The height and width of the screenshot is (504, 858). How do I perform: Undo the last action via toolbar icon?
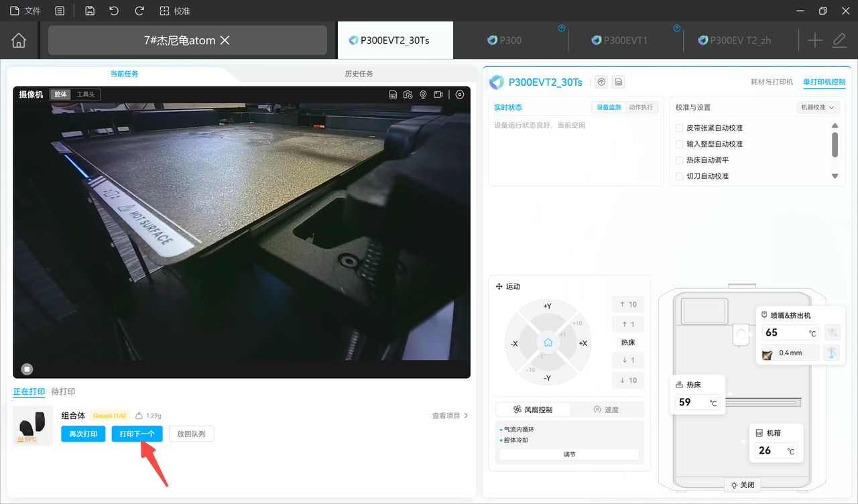[x=114, y=11]
